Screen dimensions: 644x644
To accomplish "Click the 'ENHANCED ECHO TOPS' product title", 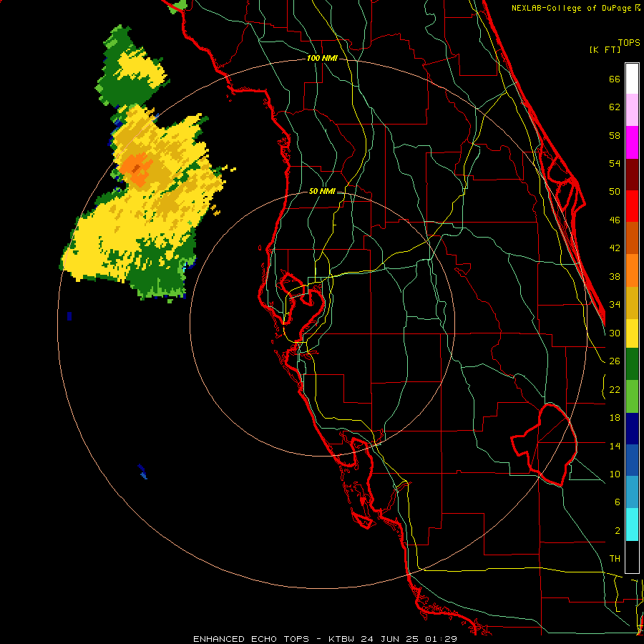I will 251,639.
